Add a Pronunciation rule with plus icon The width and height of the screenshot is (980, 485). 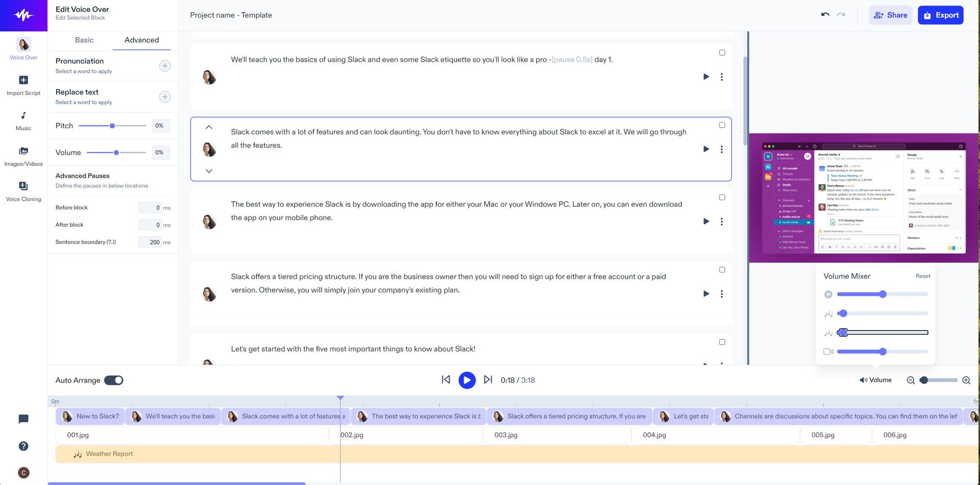[x=165, y=66]
